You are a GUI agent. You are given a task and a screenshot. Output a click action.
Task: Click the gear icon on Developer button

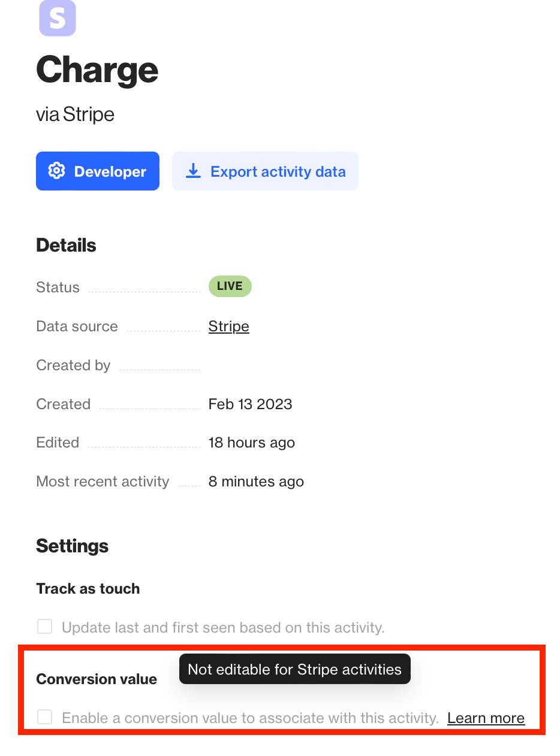(x=56, y=171)
